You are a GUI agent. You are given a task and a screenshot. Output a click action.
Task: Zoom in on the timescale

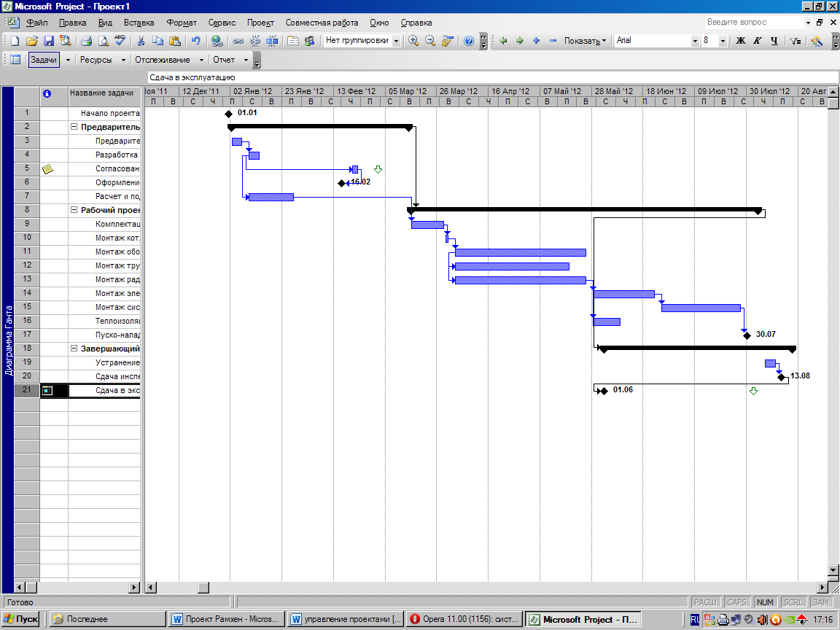tap(413, 41)
